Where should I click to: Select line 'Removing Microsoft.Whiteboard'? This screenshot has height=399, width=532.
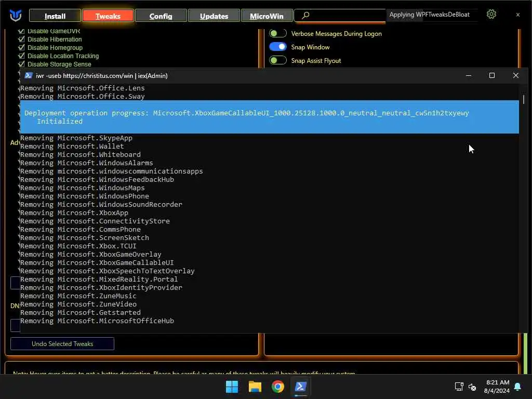pyautogui.click(x=81, y=155)
